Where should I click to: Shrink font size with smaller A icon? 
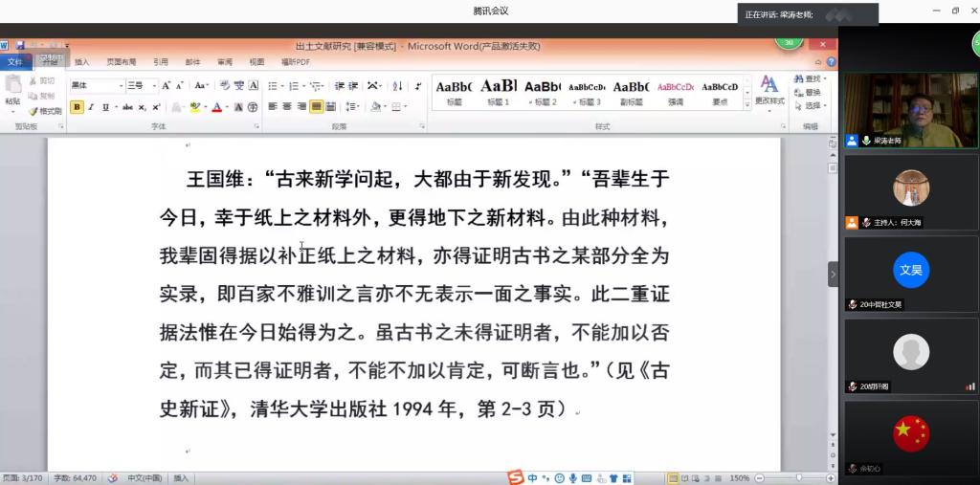[x=179, y=86]
